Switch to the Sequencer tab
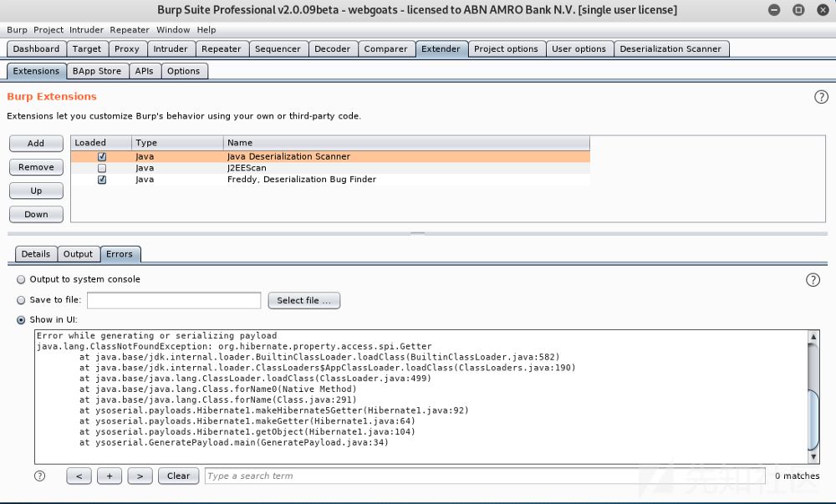The image size is (836, 504). [x=278, y=49]
